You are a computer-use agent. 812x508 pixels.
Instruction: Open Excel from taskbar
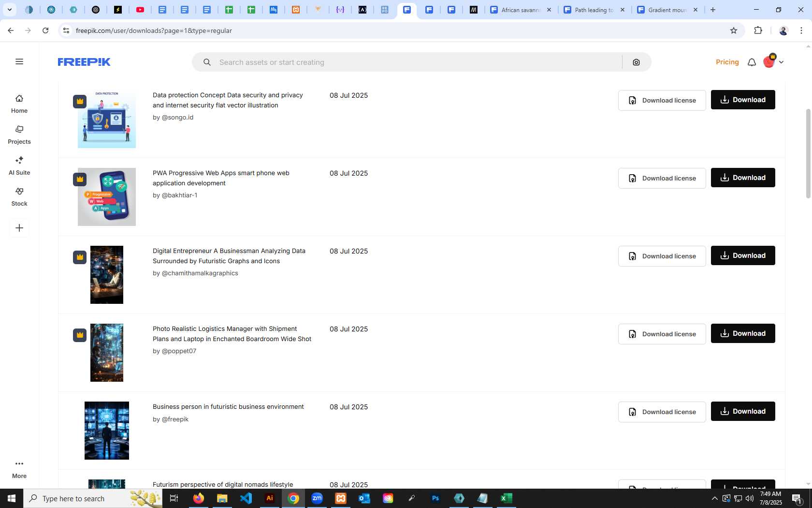(506, 498)
